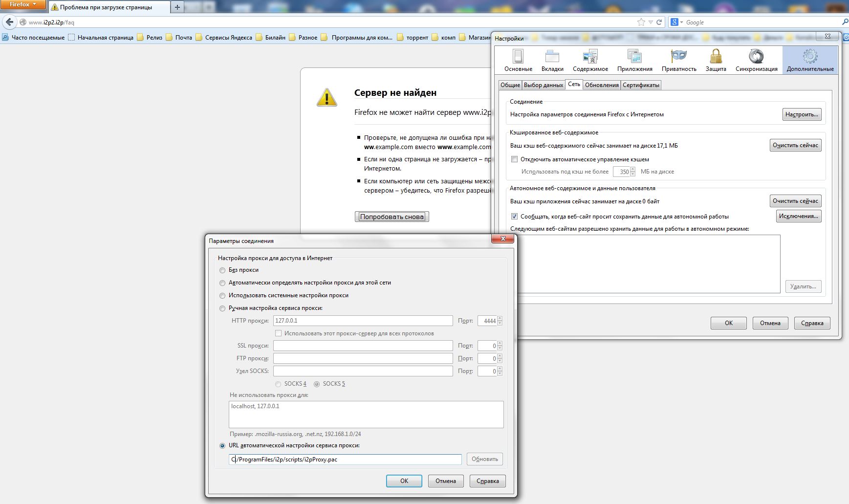Adjust the SSL proxy port stepper
This screenshot has height=504, width=849.
[500, 346]
